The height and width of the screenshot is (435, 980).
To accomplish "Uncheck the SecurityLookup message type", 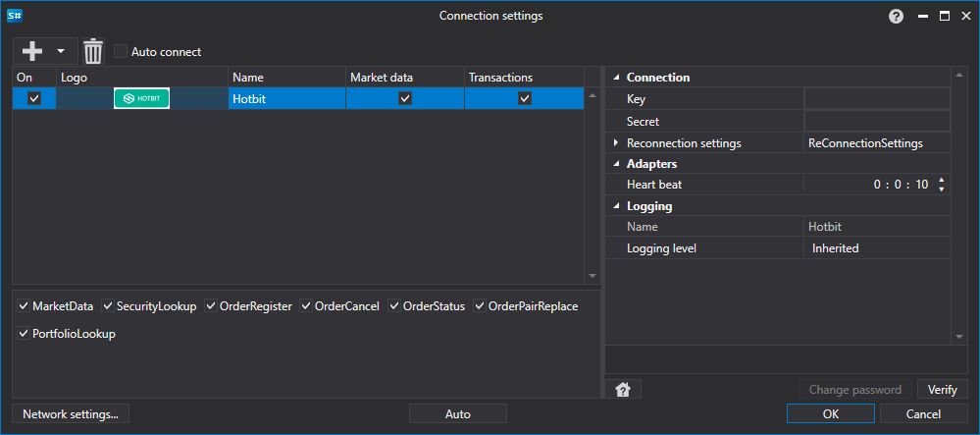I will (108, 306).
